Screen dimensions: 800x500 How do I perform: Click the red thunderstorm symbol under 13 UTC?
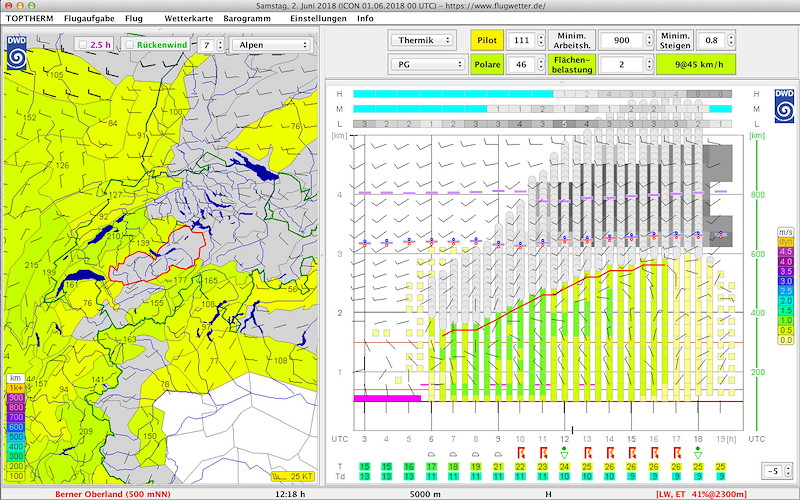pyautogui.click(x=587, y=453)
